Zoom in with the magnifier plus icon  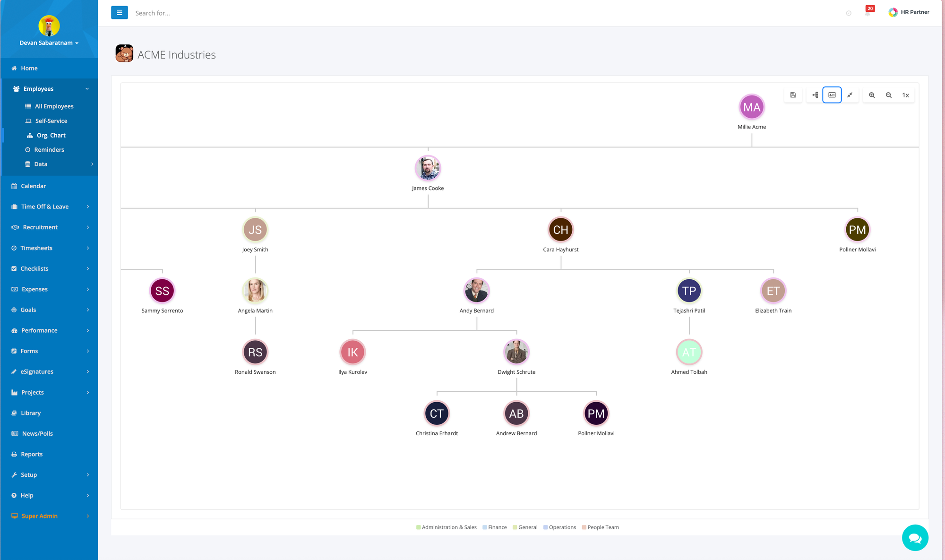click(x=872, y=95)
